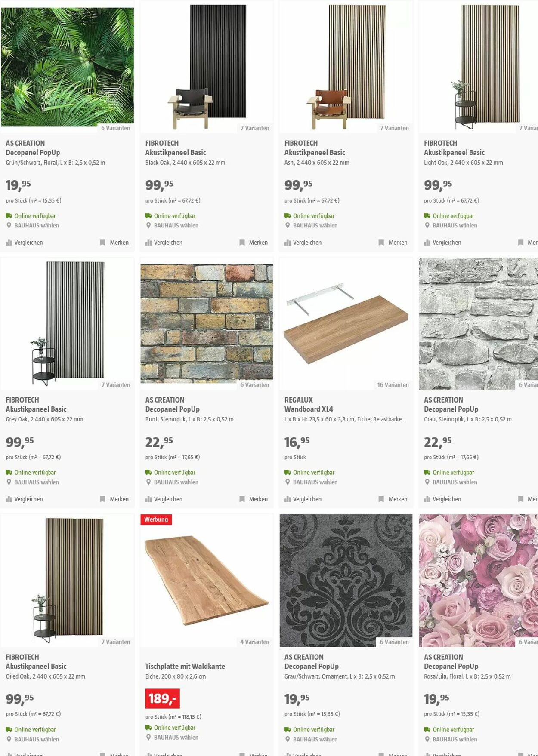Click truck icon on Light Oak Akustikpaneel
This screenshot has height=756, width=538.
[x=427, y=216]
